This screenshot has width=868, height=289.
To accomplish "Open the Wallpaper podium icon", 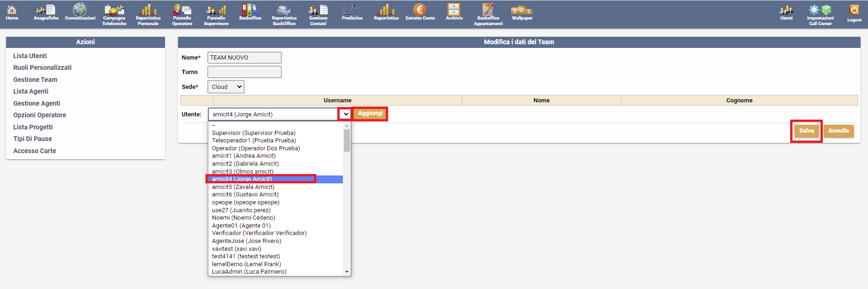I will click(522, 13).
